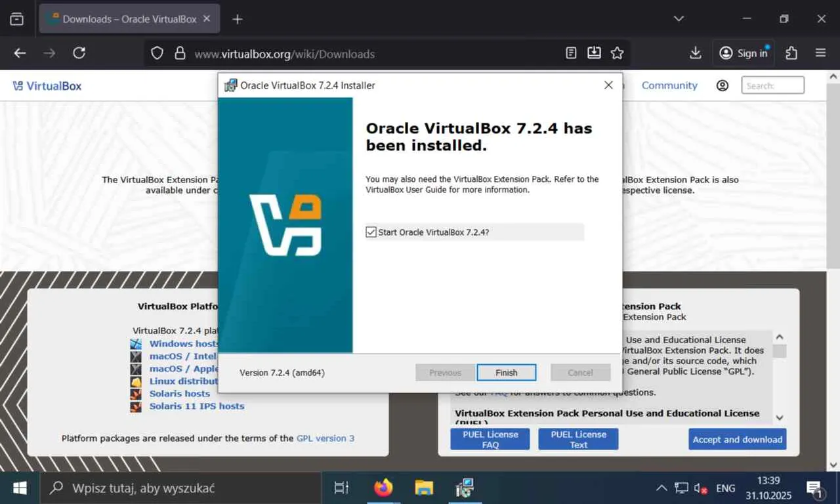The height and width of the screenshot is (504, 840).
Task: Open the PUEL License Text button
Action: click(x=578, y=440)
